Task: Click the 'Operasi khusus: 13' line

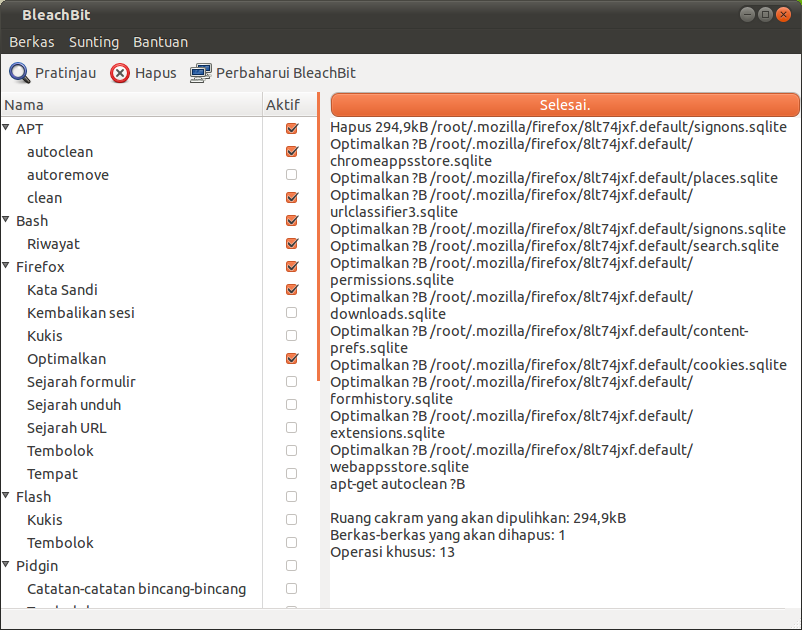Action: tap(392, 552)
